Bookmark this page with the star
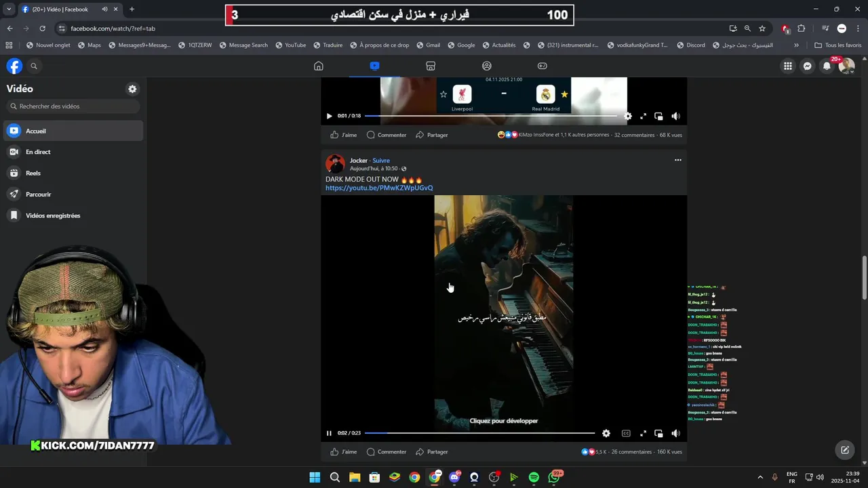Screen dimensions: 868x488 pyautogui.click(x=762, y=28)
